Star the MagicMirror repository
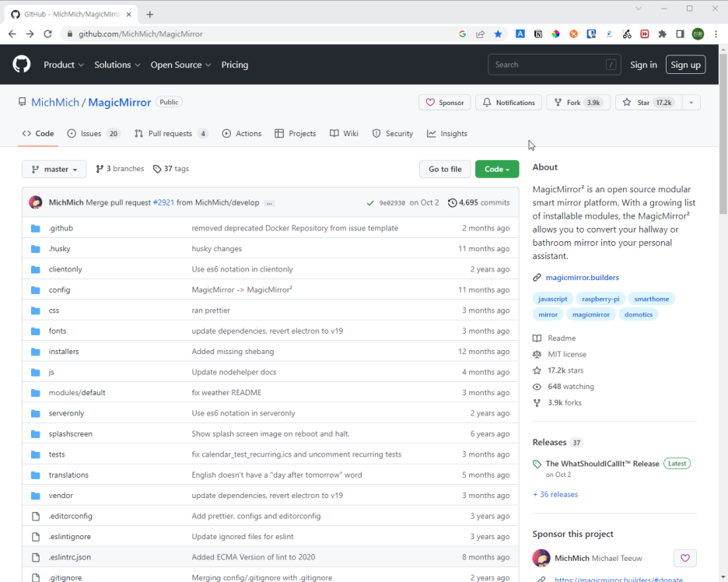Image resolution: width=728 pixels, height=582 pixels. click(x=649, y=102)
